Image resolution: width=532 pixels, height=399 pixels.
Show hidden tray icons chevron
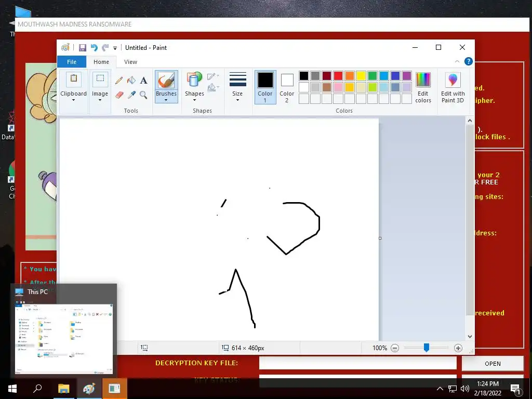pyautogui.click(x=440, y=389)
